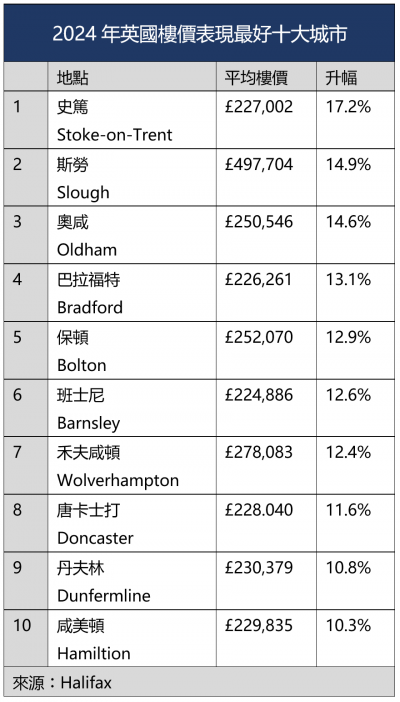Viewport: 400px width, 702px height.
Task: Click the 17.2% increase value
Action: tap(348, 107)
